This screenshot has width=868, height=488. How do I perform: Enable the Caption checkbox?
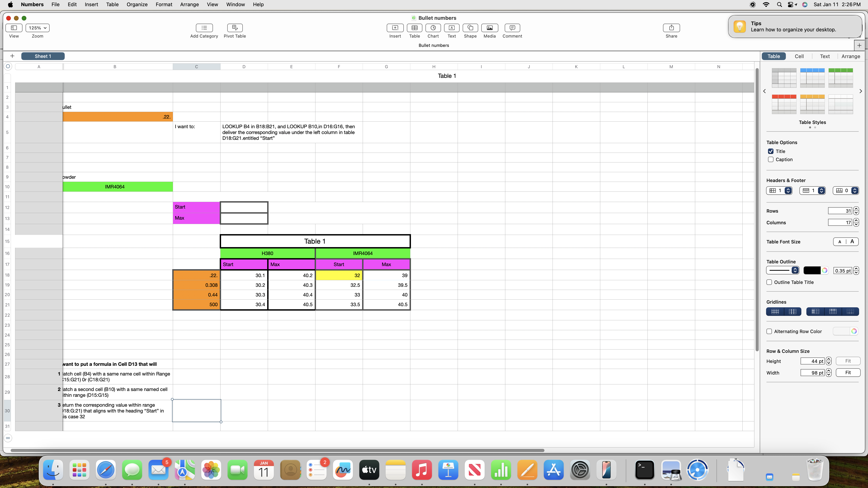[771, 159]
